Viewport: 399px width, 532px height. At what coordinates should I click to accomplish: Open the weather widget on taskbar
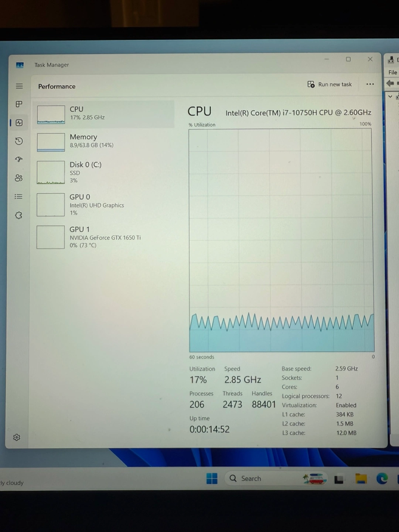point(12,483)
